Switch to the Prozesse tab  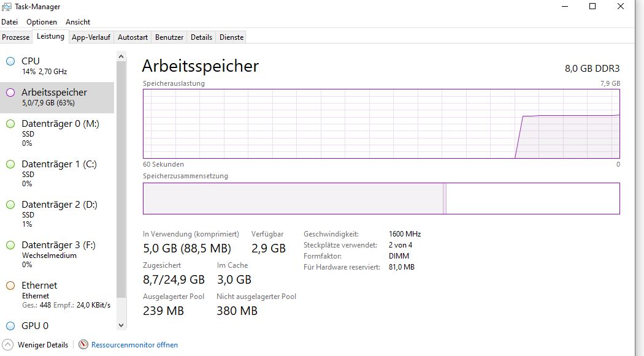(x=16, y=37)
